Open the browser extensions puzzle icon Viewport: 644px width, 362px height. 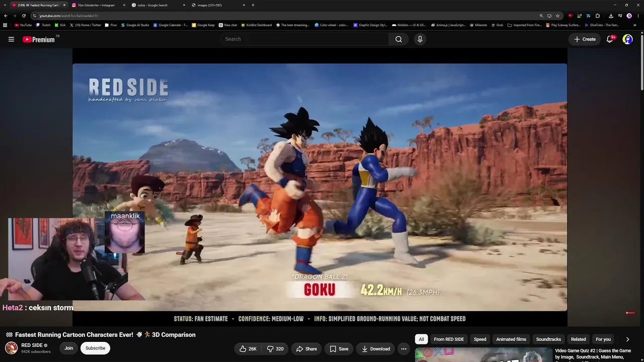(x=597, y=16)
